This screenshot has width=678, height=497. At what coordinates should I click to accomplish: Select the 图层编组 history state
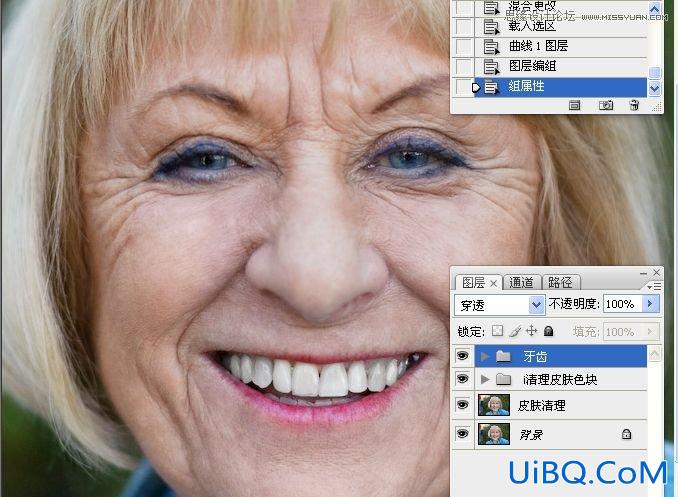[x=561, y=67]
